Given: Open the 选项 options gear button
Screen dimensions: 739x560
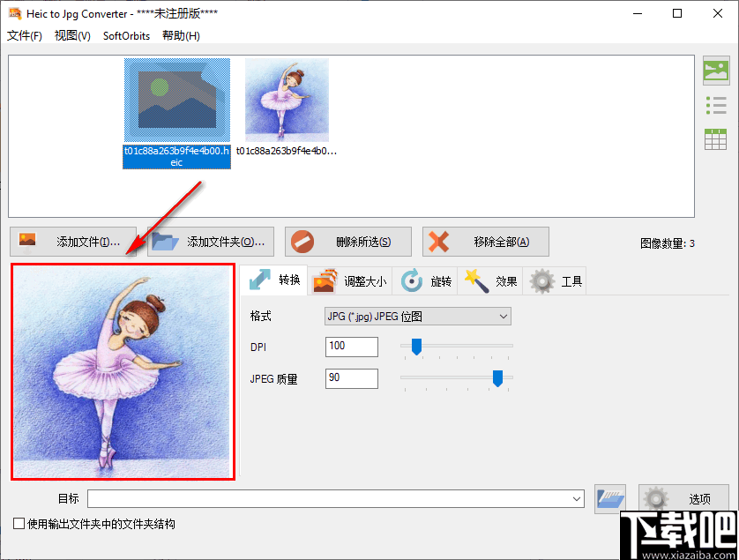Looking at the screenshot, I should 683,498.
